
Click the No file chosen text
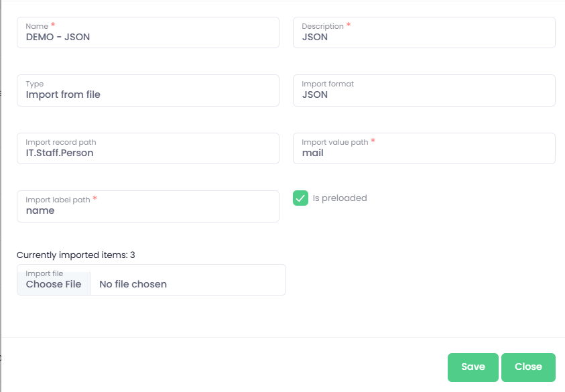[x=133, y=284]
